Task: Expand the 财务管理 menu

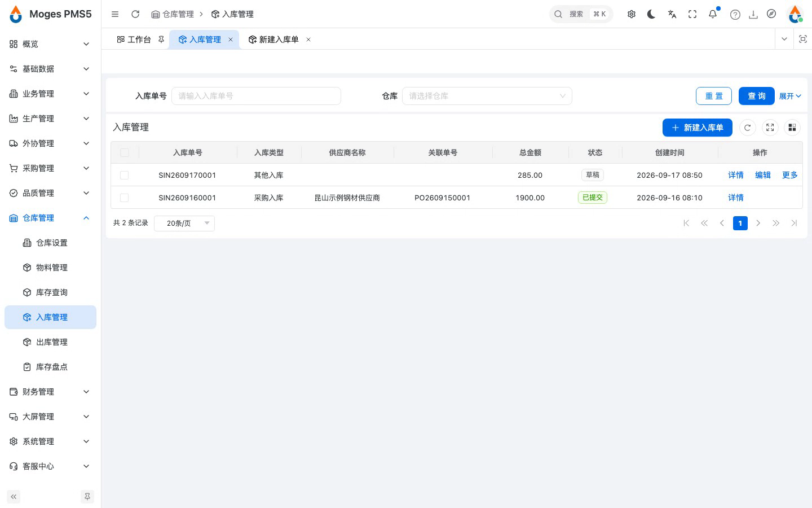Action: [50, 392]
